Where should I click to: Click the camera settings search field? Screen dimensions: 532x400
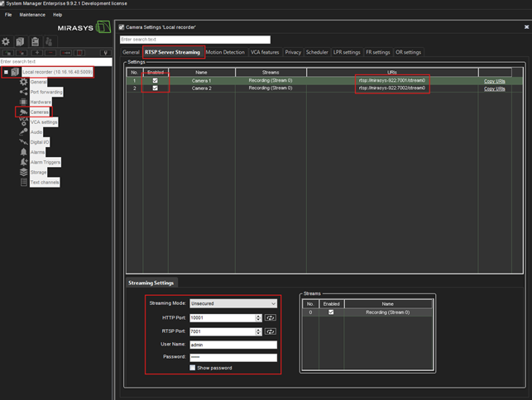click(195, 40)
